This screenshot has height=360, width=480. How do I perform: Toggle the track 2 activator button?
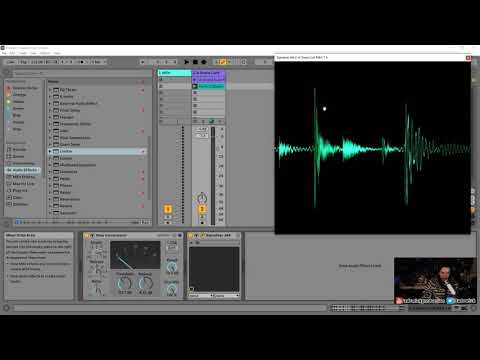(x=202, y=209)
